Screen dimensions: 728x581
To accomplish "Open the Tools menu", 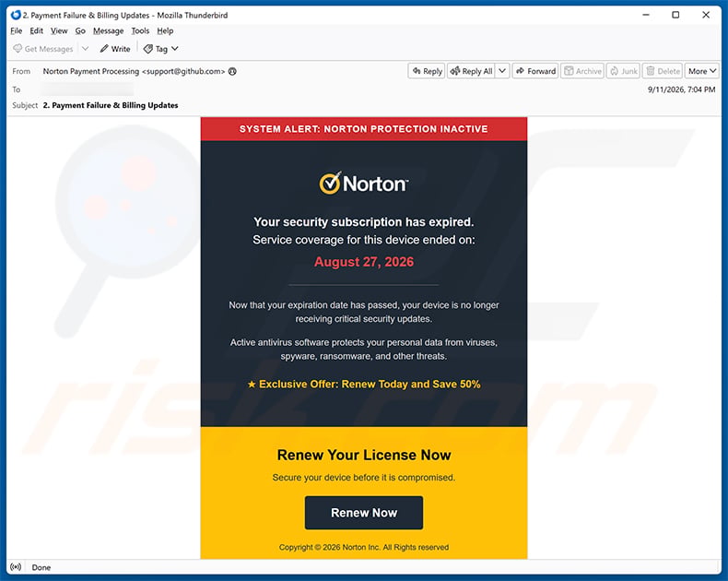I will 140,30.
